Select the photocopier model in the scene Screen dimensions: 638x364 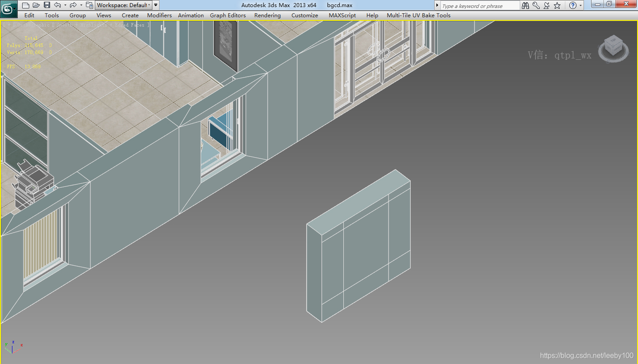(x=33, y=185)
